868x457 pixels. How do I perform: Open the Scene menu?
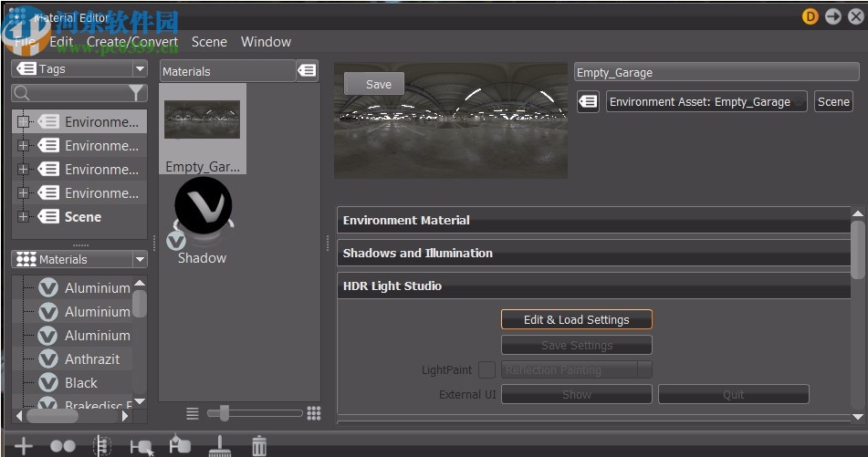pos(209,42)
